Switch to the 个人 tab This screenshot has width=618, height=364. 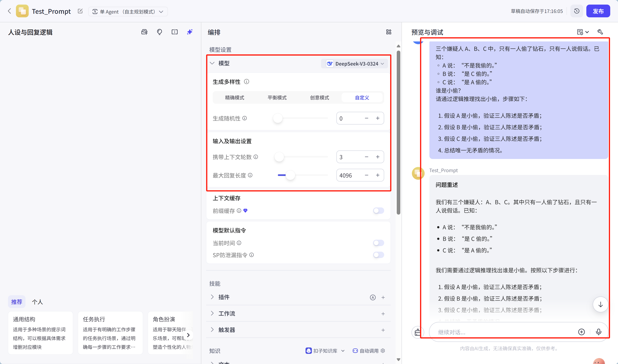pos(37,302)
